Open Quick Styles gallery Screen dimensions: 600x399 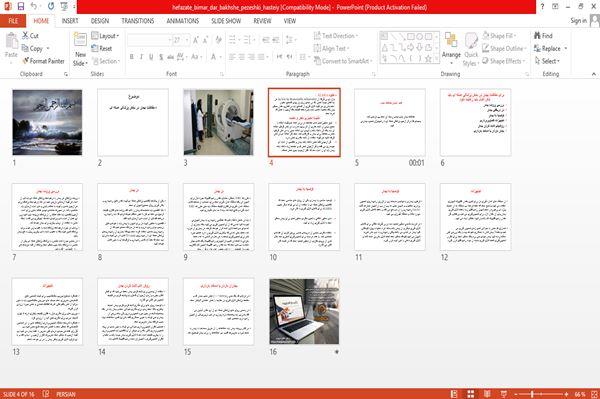pos(471,49)
